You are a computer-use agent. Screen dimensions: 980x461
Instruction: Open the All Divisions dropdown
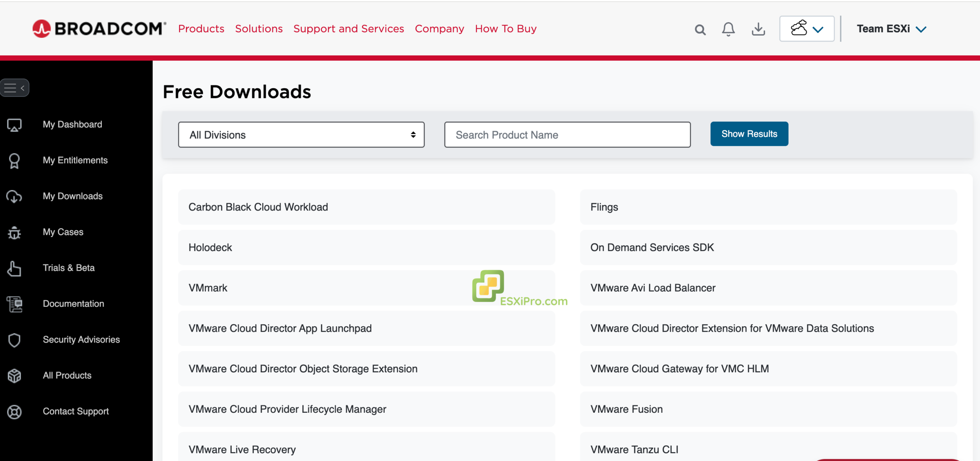301,135
